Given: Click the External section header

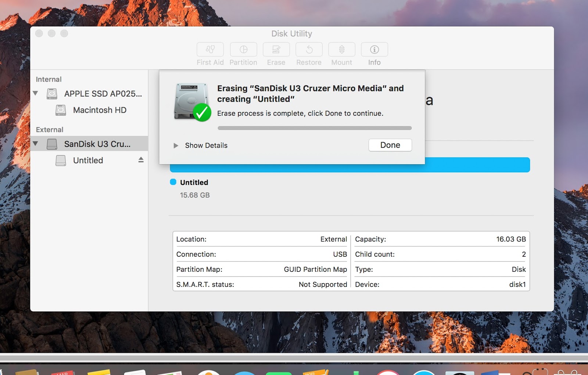Looking at the screenshot, I should 50,130.
